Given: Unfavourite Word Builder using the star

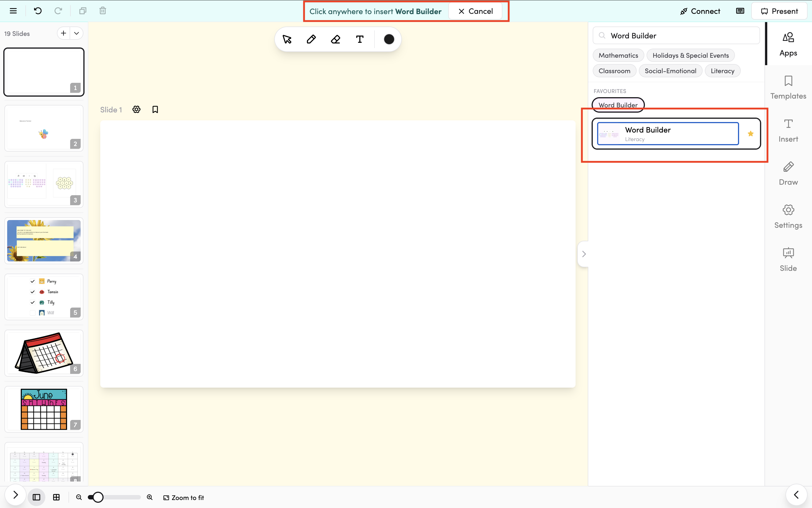Looking at the screenshot, I should 750,134.
